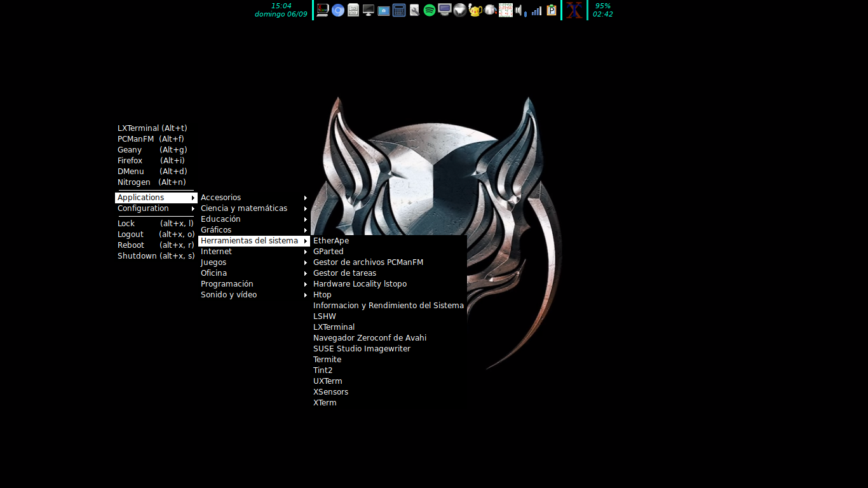This screenshot has height=488, width=868.
Task: Click the network signal bars icon
Action: (537, 11)
